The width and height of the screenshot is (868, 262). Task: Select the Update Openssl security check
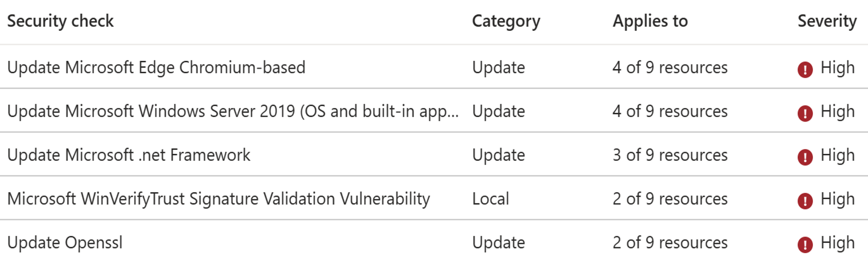[65, 242]
